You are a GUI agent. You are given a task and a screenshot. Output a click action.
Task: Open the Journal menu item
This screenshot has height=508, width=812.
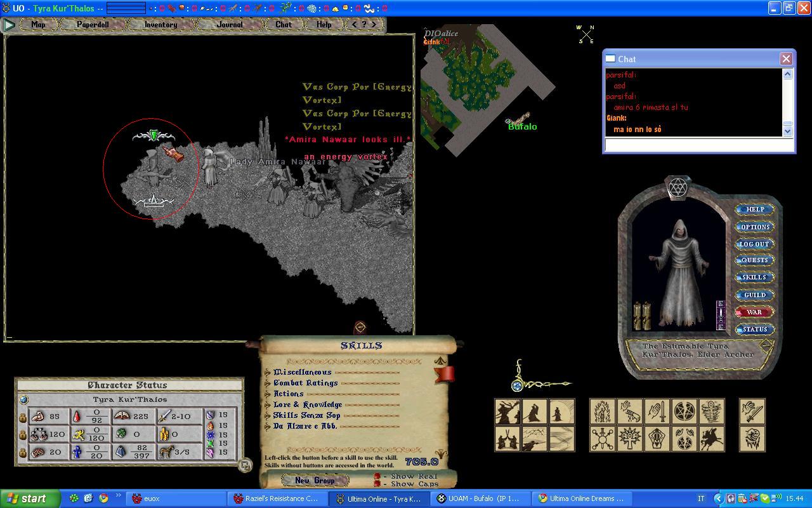[230, 25]
